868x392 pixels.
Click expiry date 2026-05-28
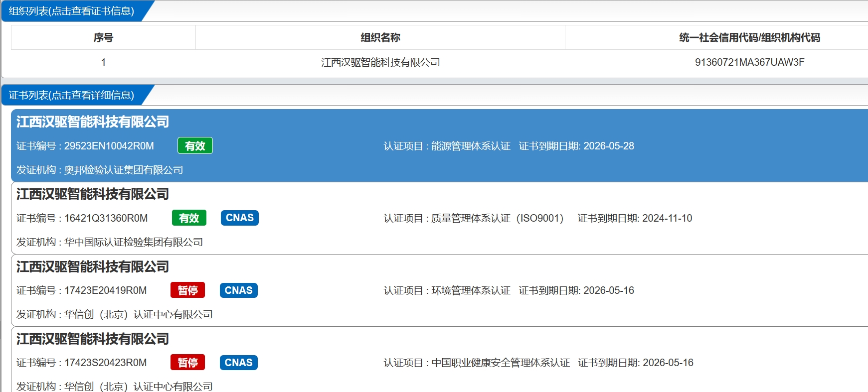[x=609, y=146]
